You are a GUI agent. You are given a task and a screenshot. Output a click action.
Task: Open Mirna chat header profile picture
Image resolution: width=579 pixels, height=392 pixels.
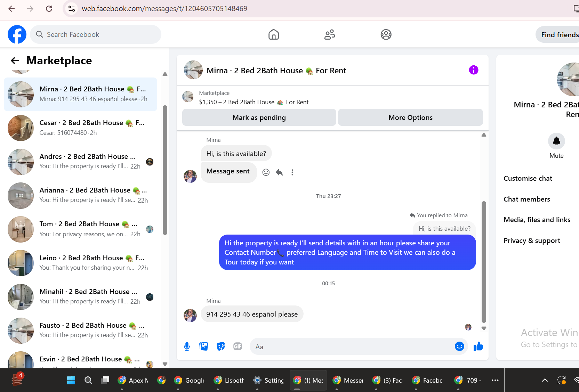click(x=193, y=70)
